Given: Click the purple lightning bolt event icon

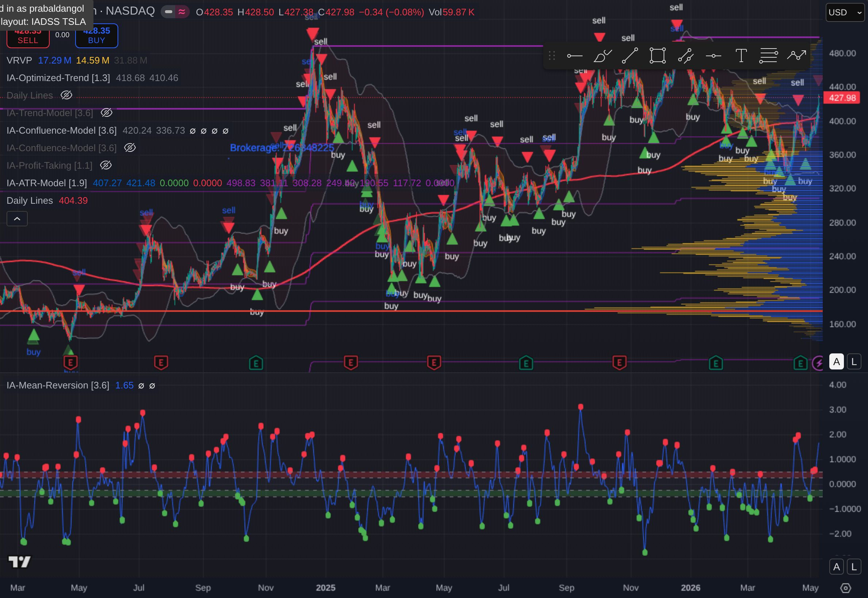Looking at the screenshot, I should pyautogui.click(x=818, y=363).
